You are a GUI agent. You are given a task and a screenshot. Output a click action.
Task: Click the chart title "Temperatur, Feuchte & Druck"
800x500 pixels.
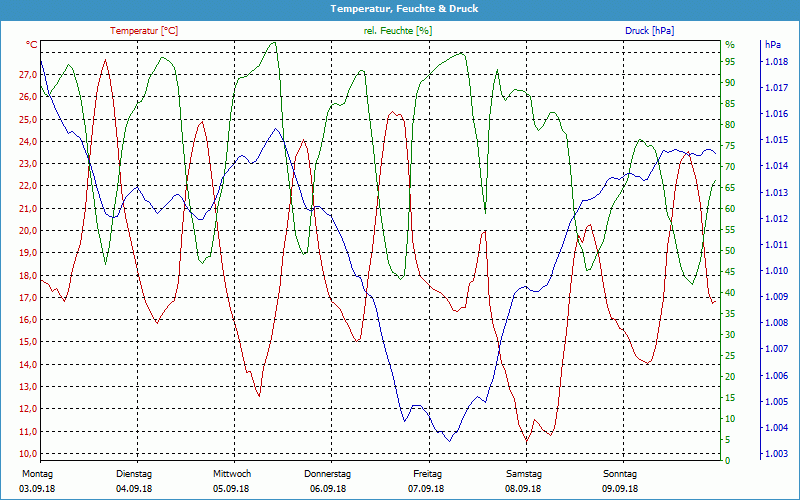404,9
